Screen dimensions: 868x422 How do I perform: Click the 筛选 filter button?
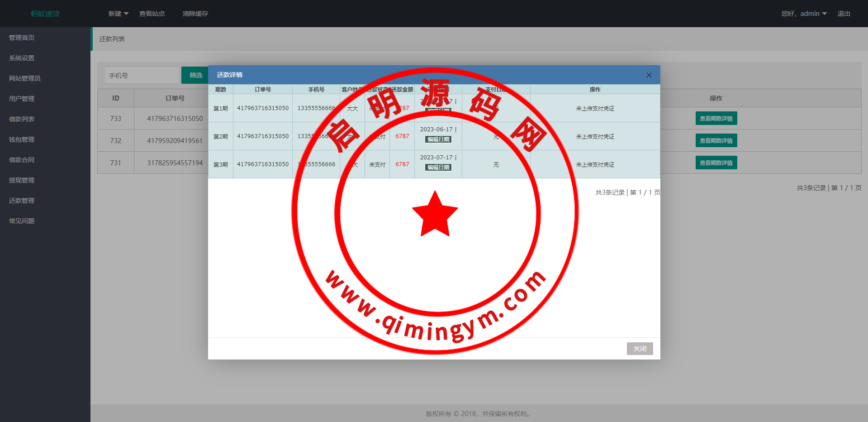pos(195,75)
